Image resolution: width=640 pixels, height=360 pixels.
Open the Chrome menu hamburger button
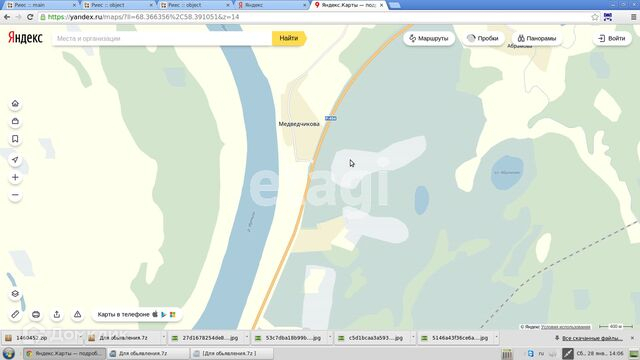point(633,17)
